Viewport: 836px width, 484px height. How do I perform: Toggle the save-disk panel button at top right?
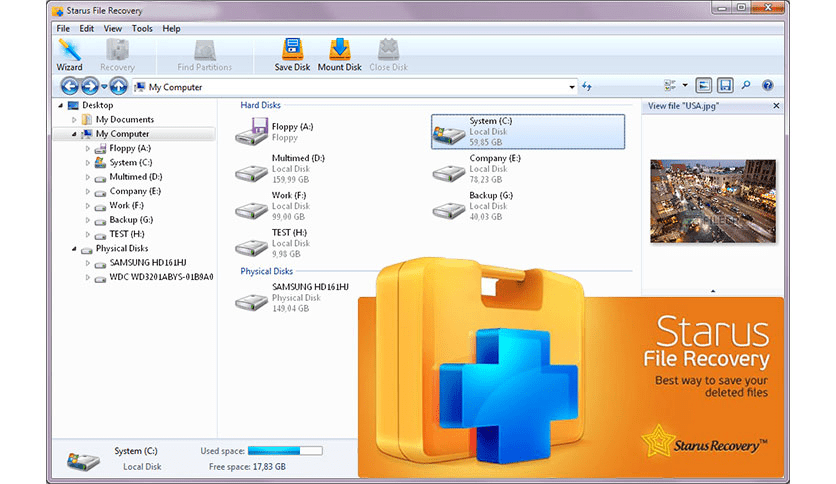click(x=726, y=87)
